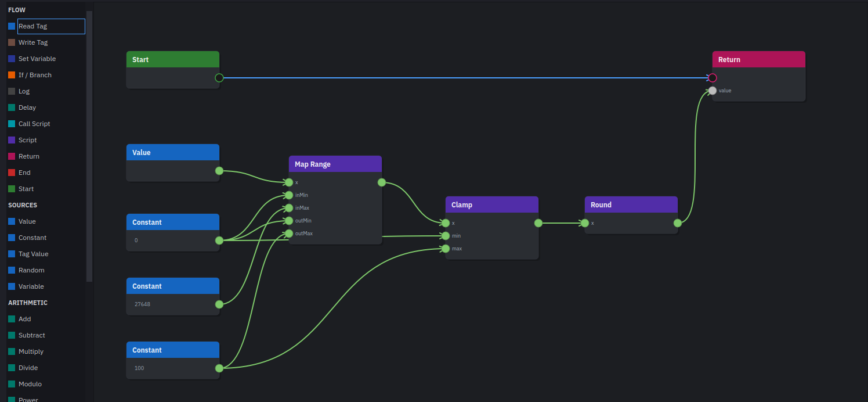Click output port of Constant 27648 node

pos(219,304)
